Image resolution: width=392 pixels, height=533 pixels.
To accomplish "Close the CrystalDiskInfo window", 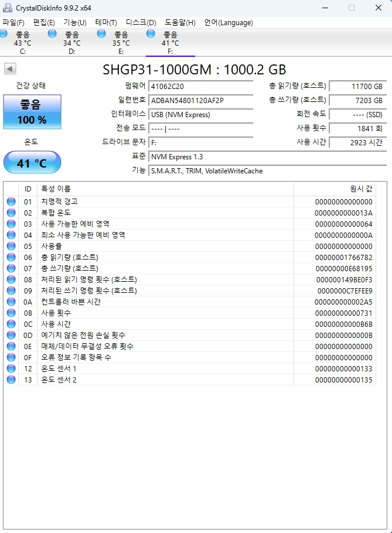I will pyautogui.click(x=379, y=8).
